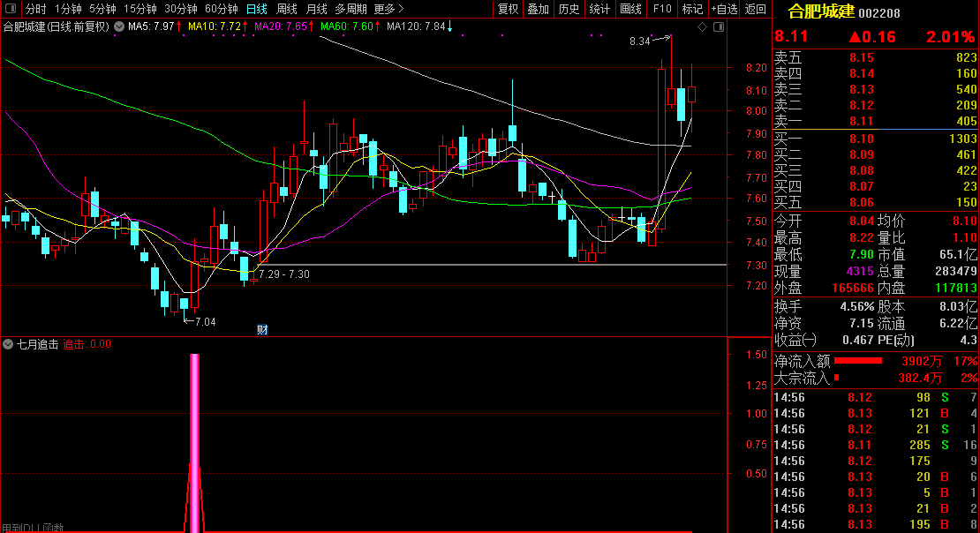Select the 买一 8.10 order row

point(875,139)
